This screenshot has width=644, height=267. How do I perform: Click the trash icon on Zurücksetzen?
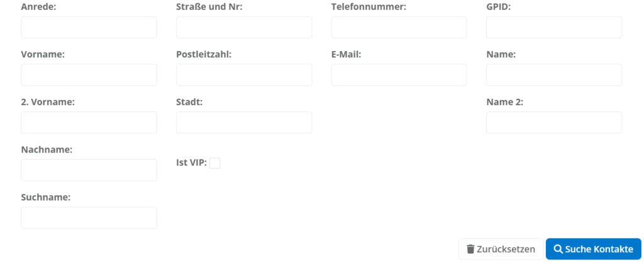(x=470, y=249)
